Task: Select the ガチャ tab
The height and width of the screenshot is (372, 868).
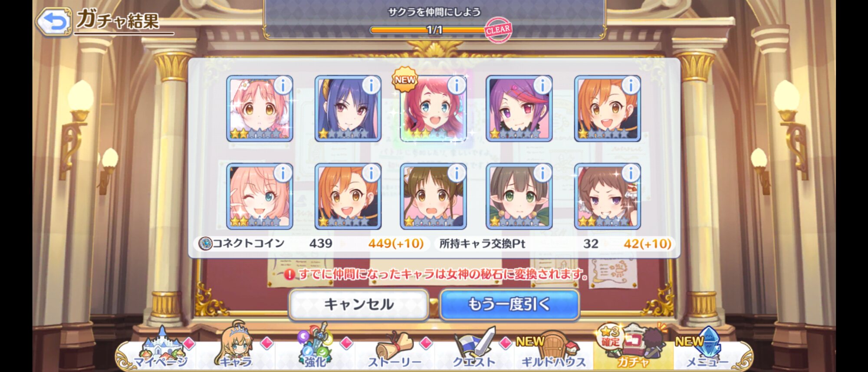Action: (633, 349)
